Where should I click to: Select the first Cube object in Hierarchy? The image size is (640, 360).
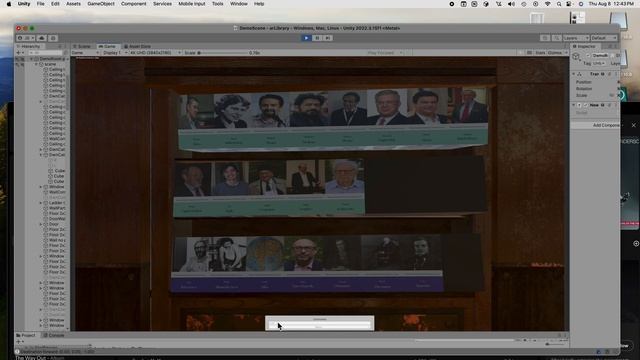click(57, 171)
